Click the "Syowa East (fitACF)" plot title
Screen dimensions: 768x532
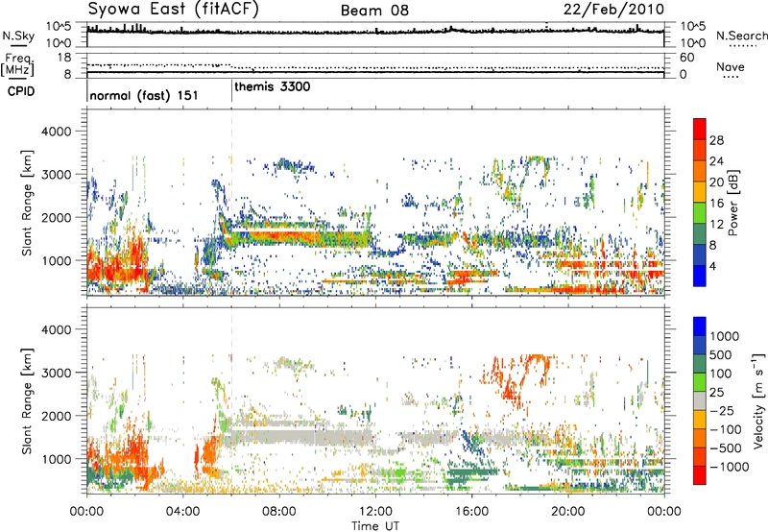[174, 9]
